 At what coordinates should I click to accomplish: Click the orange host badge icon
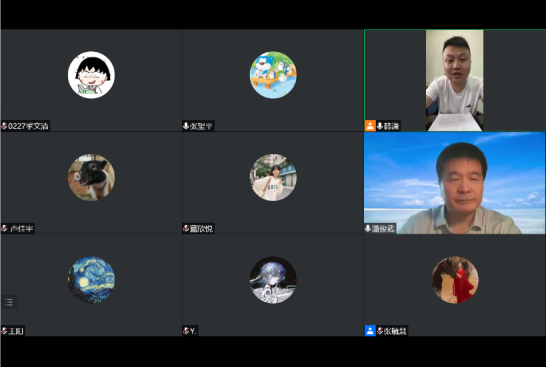(370, 126)
